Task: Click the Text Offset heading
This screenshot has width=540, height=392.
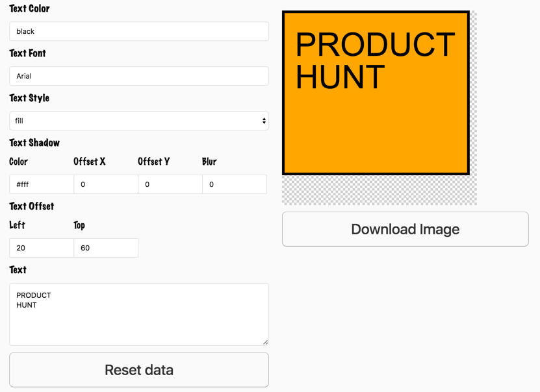Action: click(31, 206)
